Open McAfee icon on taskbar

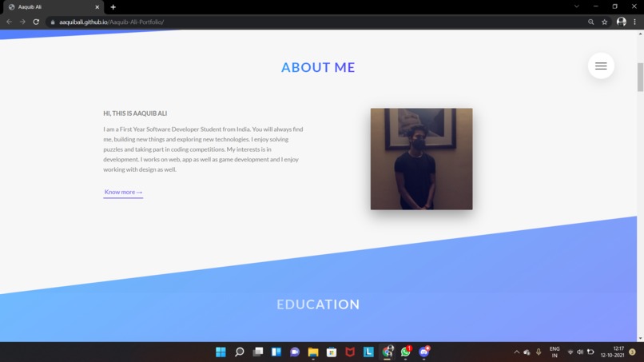pos(350,352)
